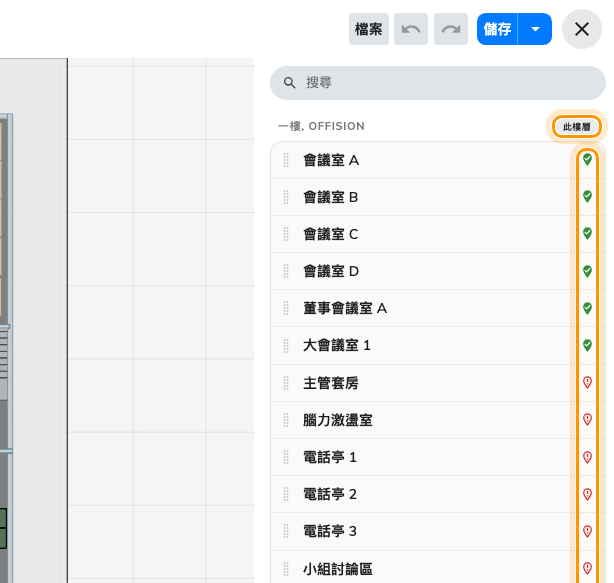Grab the drag handle of 會議室 A

coord(286,160)
